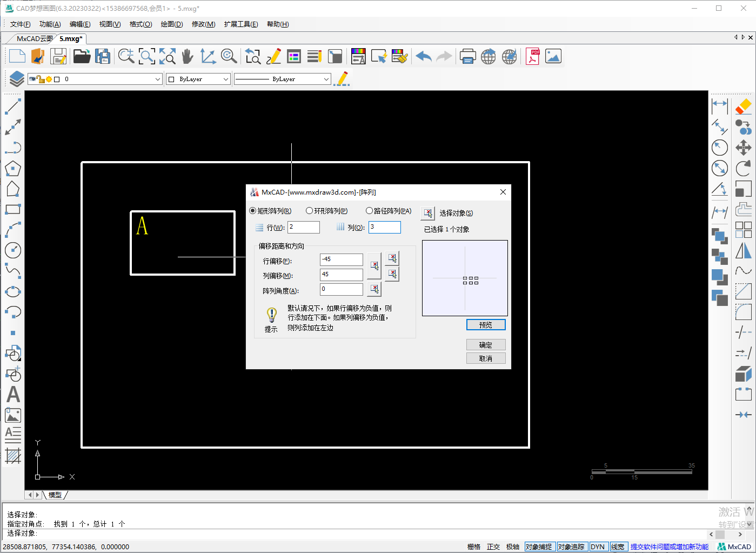
Task: Toggle ortho mode in status bar
Action: coord(493,547)
